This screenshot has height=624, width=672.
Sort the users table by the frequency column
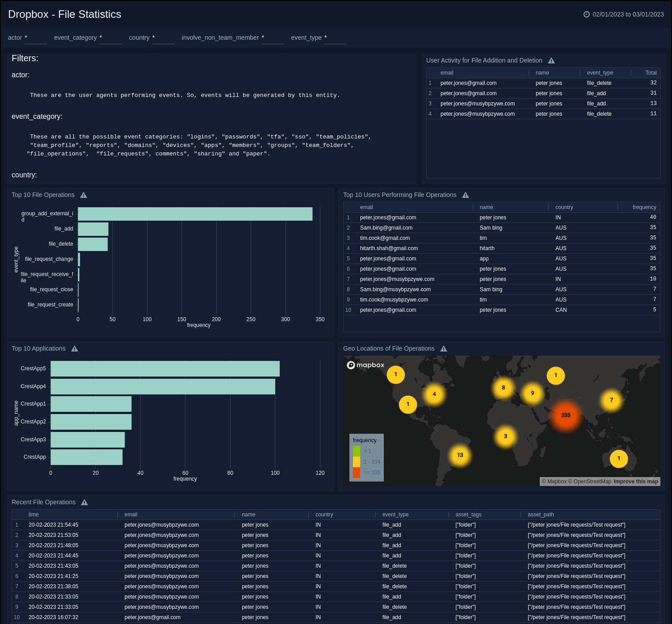[644, 207]
